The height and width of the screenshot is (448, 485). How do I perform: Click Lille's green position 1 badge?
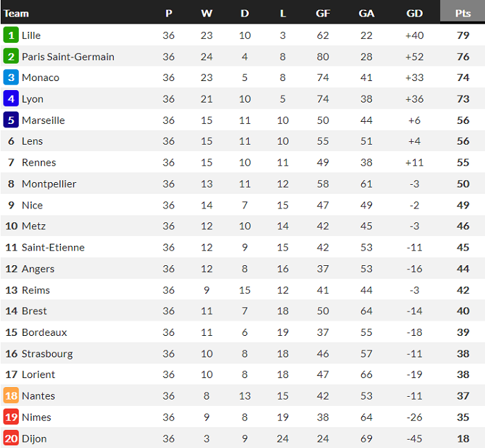(11, 35)
